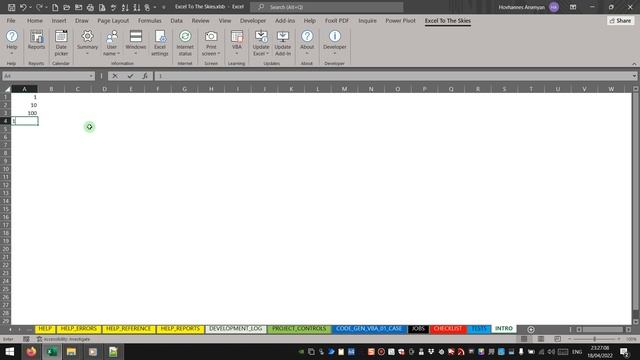Open the PROJECT_CONTROLS sheet tab
Image resolution: width=640 pixels, height=360 pixels.
click(x=299, y=329)
